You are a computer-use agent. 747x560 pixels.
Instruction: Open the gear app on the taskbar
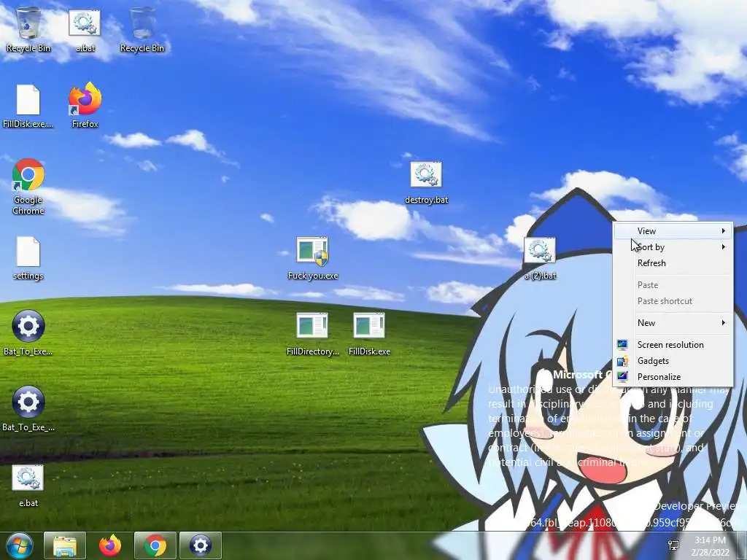tap(201, 545)
